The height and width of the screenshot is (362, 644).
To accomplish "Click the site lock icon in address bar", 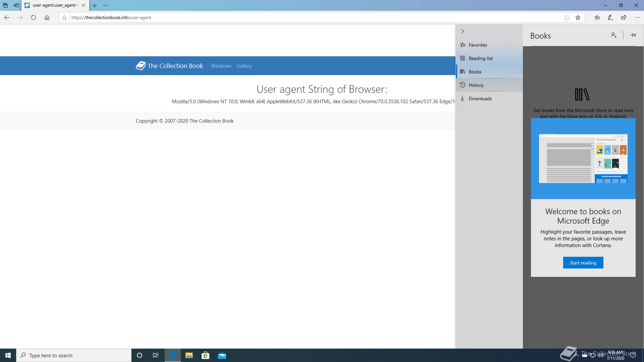I will coord(64,17).
